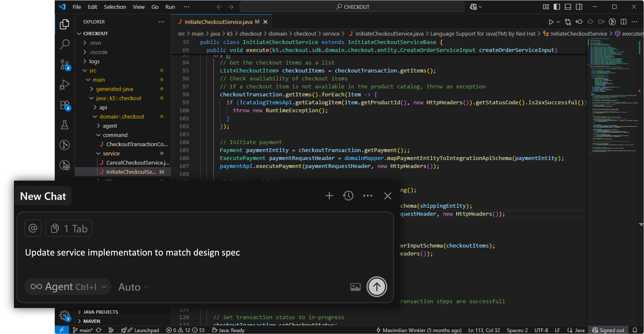Open the Manage gear icon

coord(65,316)
